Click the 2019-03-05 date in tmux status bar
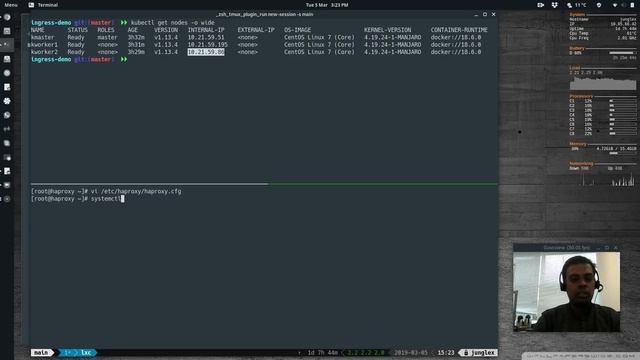The width and height of the screenshot is (640, 360). click(x=411, y=352)
